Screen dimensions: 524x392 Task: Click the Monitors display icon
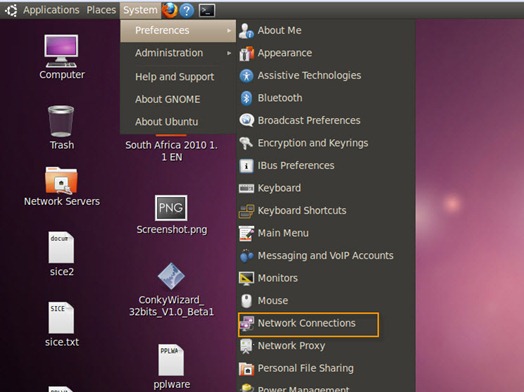click(246, 278)
